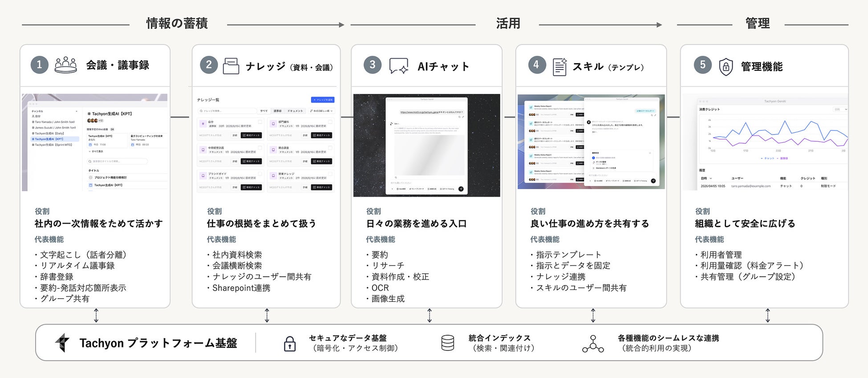Click the meeting people icon beside 会議・議事録
This screenshot has width=868, height=378.
[x=65, y=65]
